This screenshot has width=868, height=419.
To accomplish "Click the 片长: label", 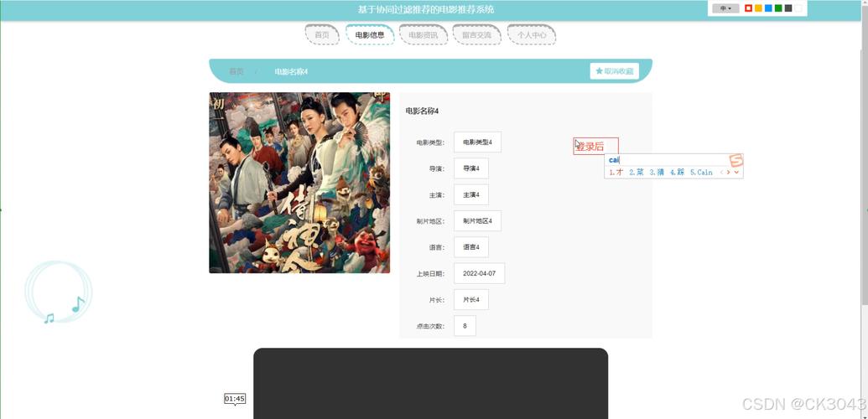I will [x=437, y=300].
